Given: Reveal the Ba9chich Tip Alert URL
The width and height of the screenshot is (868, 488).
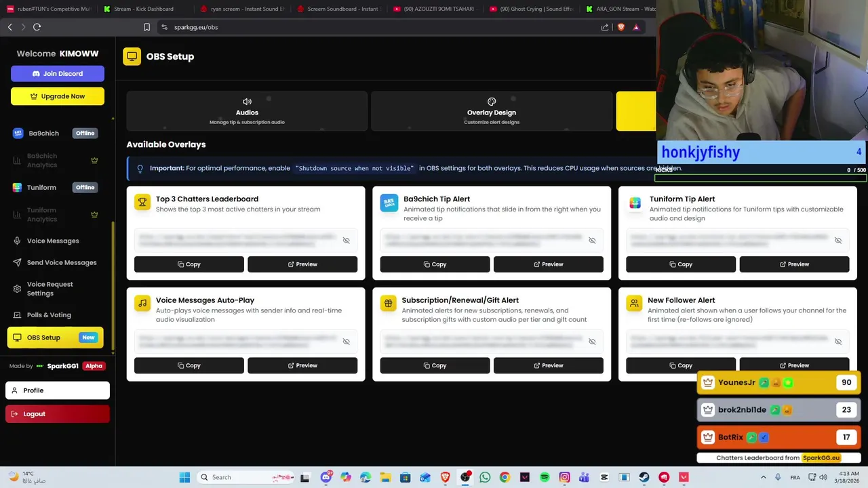Looking at the screenshot, I should click(592, 241).
